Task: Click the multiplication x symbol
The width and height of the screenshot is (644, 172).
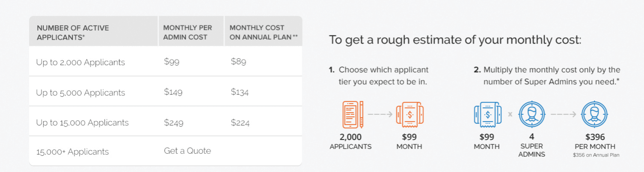Action: click(x=510, y=115)
